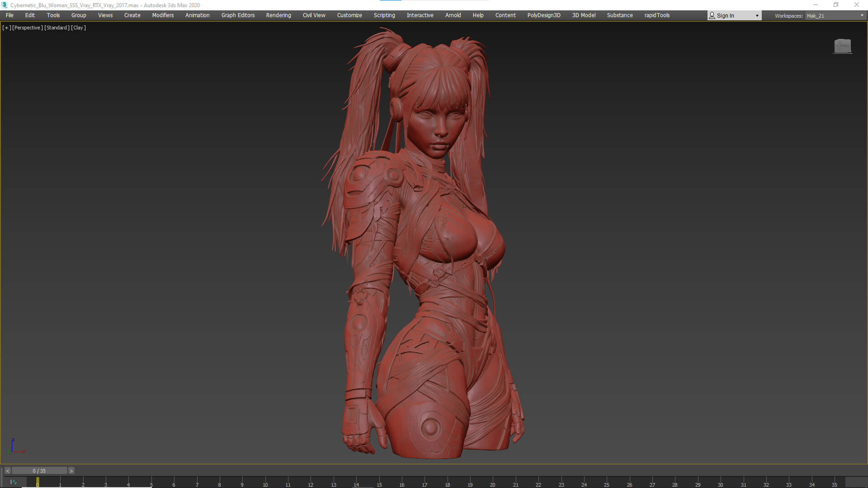The width and height of the screenshot is (868, 488).
Task: Open the PolyDesign3D menu
Action: 544,15
